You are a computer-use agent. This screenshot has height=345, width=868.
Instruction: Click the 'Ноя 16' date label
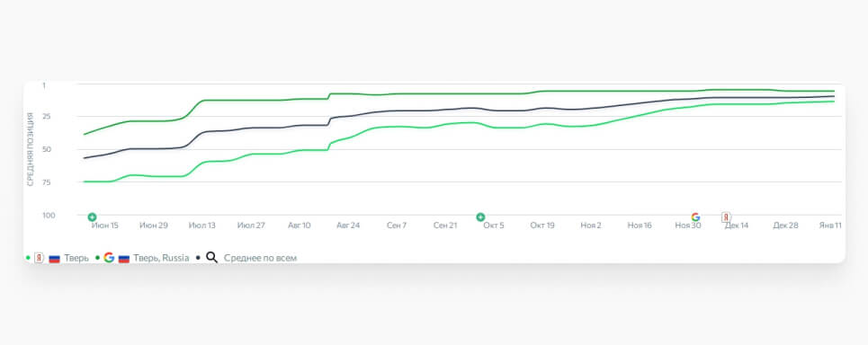pos(640,226)
